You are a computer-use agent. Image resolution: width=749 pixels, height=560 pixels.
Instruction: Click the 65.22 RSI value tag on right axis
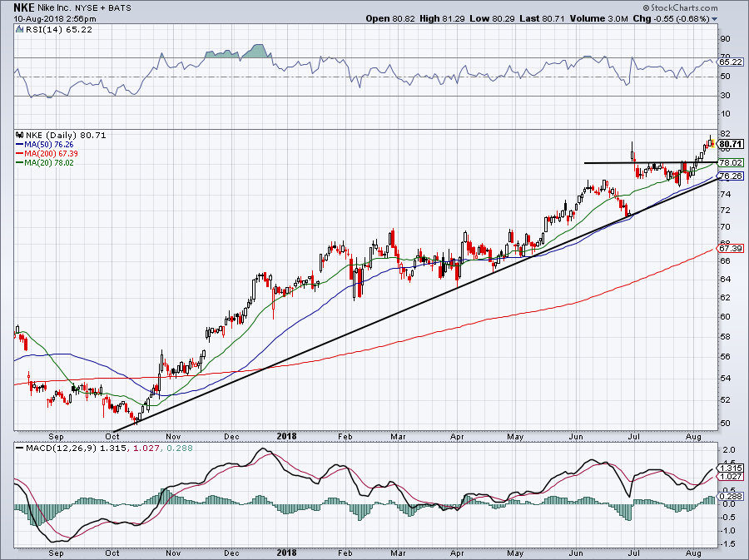(x=731, y=62)
